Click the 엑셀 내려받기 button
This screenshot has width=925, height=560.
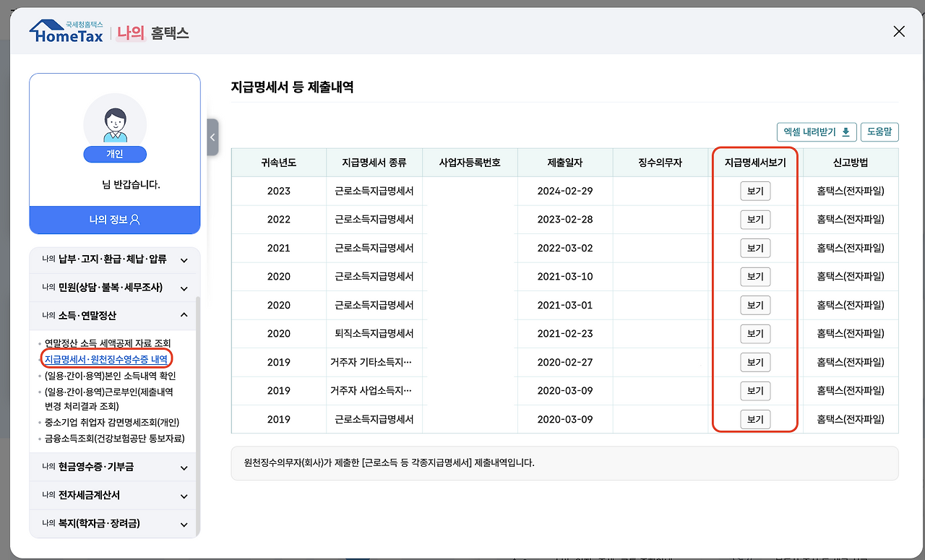click(x=817, y=132)
